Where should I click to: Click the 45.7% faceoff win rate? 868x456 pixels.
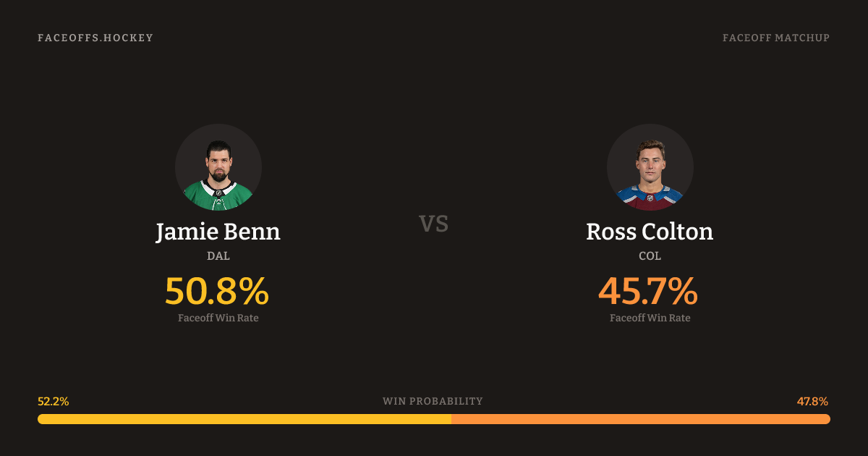pos(648,291)
